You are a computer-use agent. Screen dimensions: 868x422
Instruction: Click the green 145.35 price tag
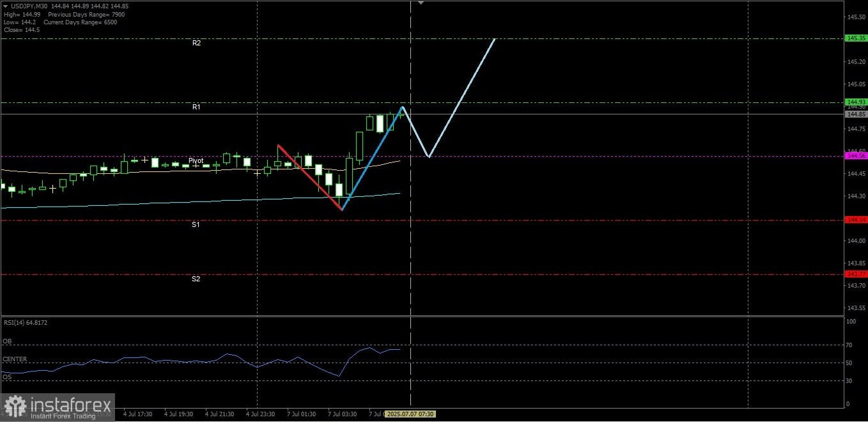856,38
